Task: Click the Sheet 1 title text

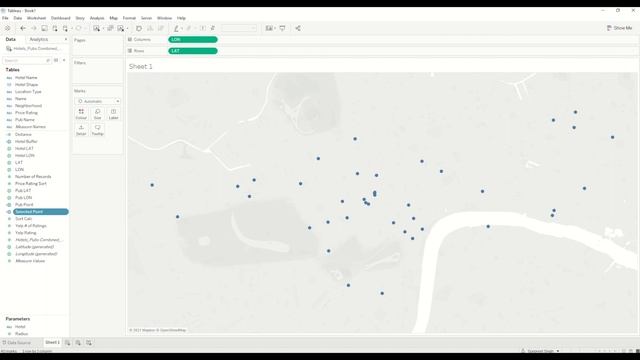Action: pyautogui.click(x=141, y=66)
